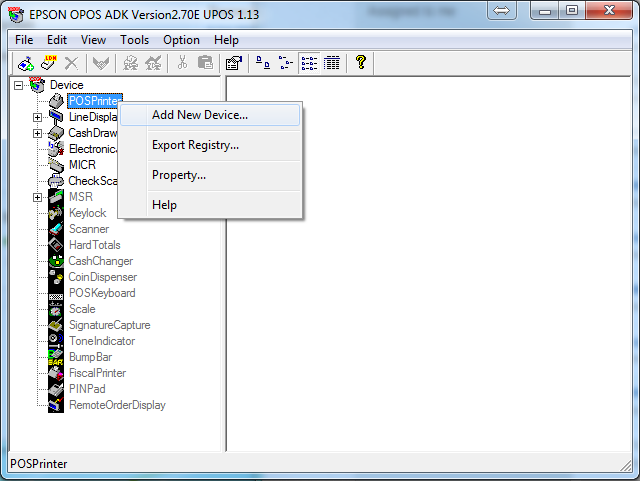
Task: Choose Add New Device from context menu
Action: click(210, 115)
